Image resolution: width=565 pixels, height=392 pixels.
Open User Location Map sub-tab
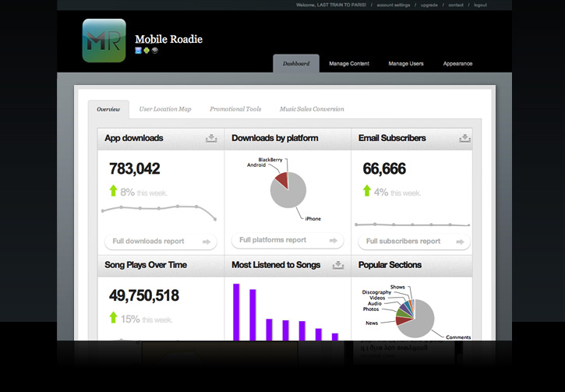point(165,109)
